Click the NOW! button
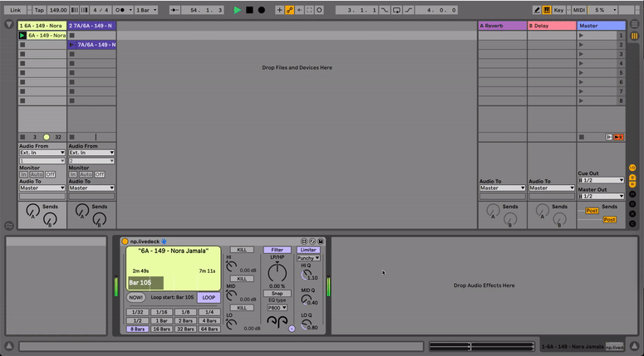The image size is (644, 356). (x=135, y=298)
